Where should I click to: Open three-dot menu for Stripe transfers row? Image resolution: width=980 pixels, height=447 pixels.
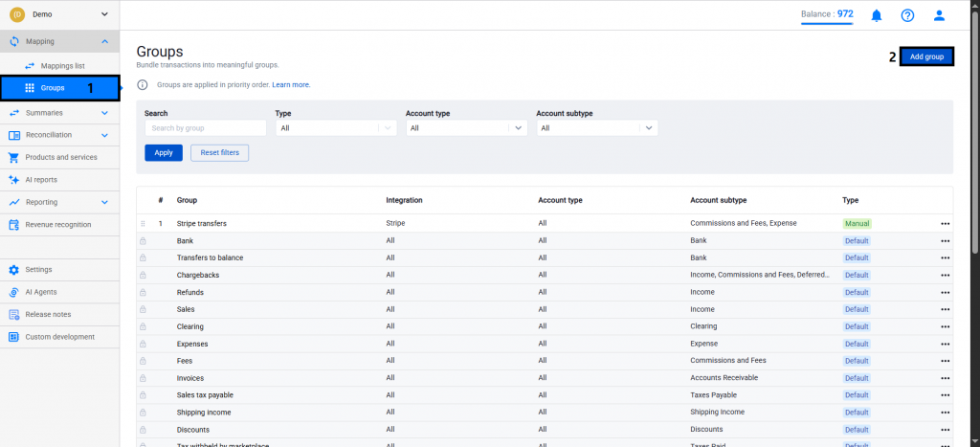click(945, 224)
